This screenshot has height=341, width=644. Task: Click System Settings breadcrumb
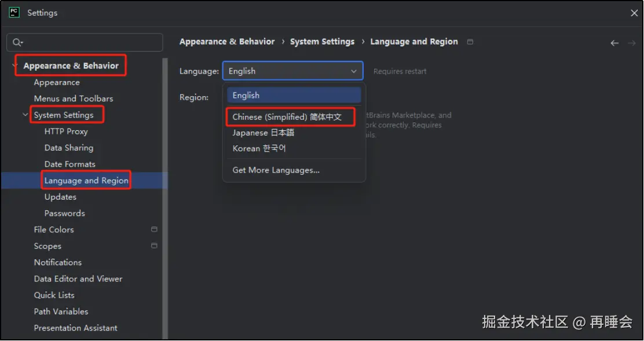pos(323,42)
